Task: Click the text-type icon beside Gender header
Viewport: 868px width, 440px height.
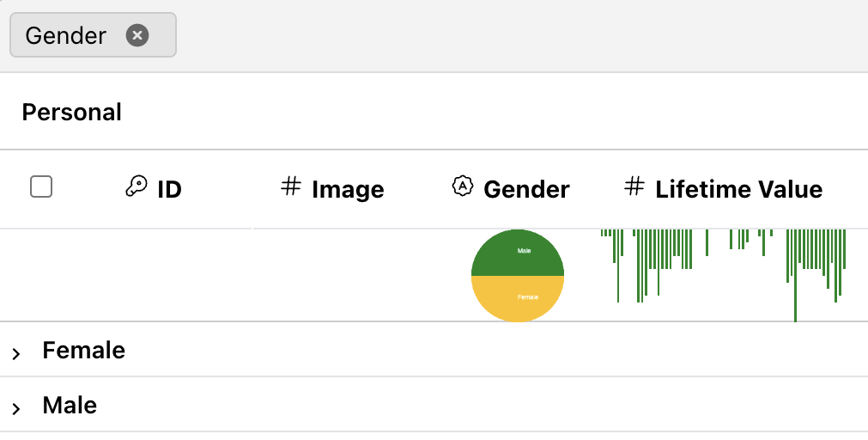Action: (x=463, y=186)
